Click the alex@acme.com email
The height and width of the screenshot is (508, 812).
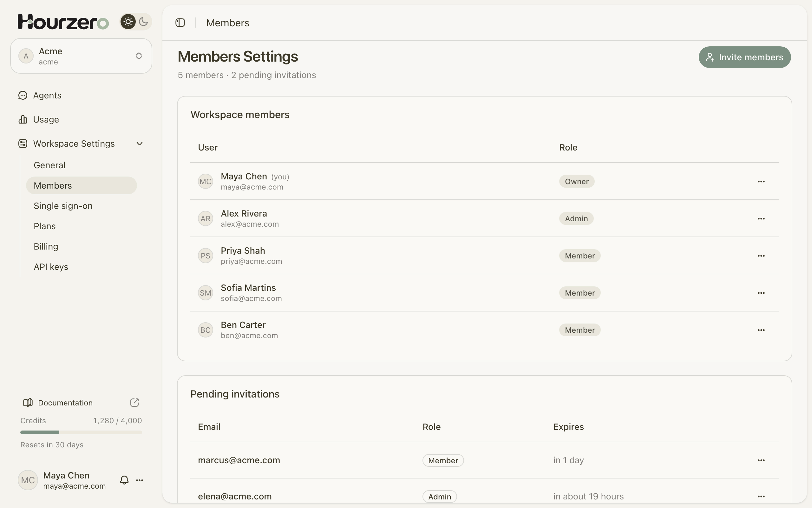(x=250, y=224)
